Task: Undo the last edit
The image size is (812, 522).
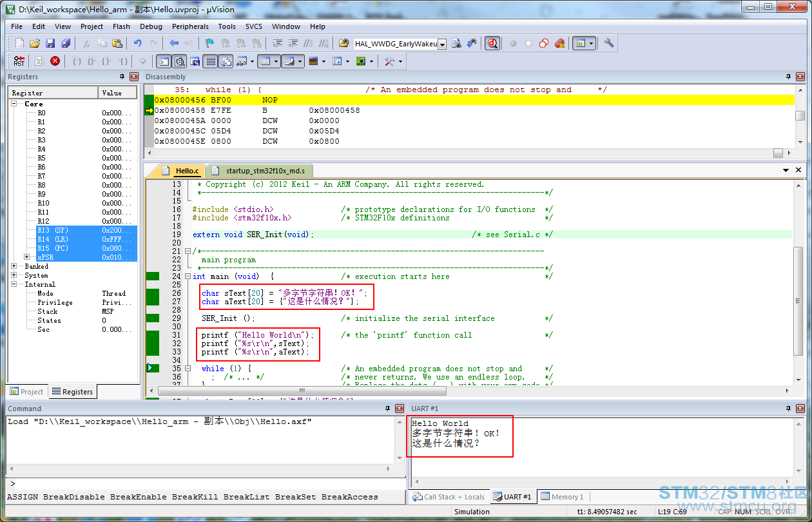Action: [x=137, y=43]
